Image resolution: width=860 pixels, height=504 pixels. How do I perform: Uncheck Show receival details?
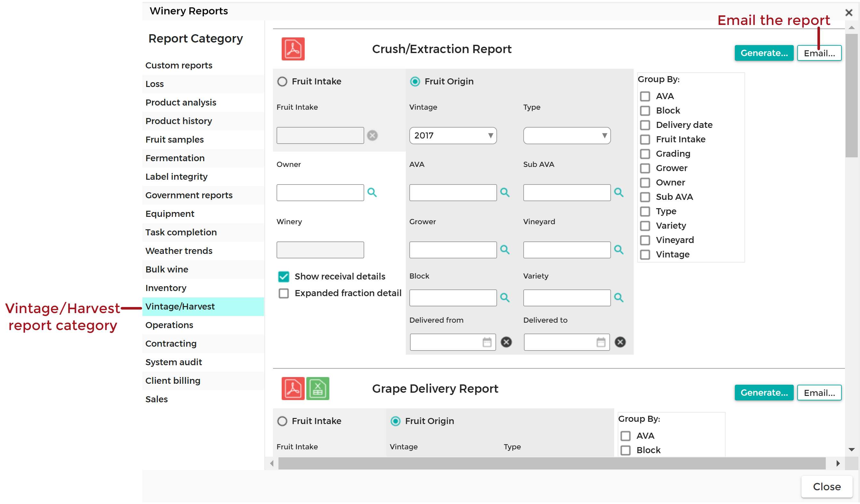[x=283, y=277]
